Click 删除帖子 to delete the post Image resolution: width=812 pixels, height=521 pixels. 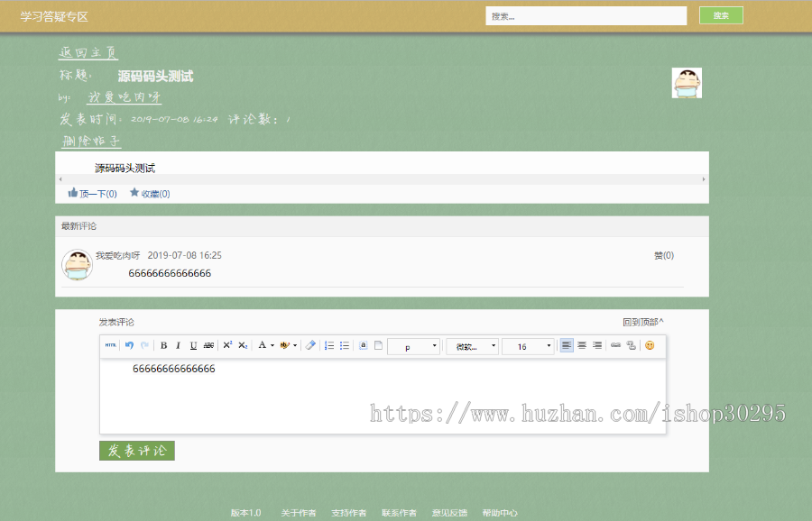(x=91, y=141)
